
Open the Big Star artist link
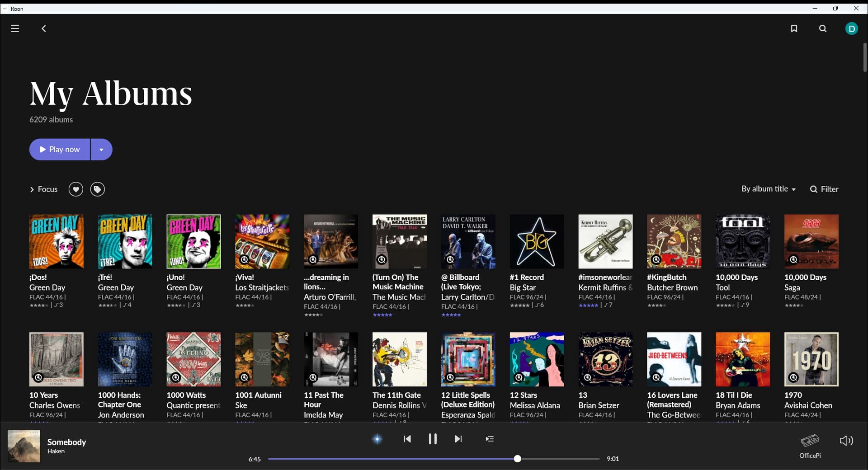pyautogui.click(x=523, y=287)
